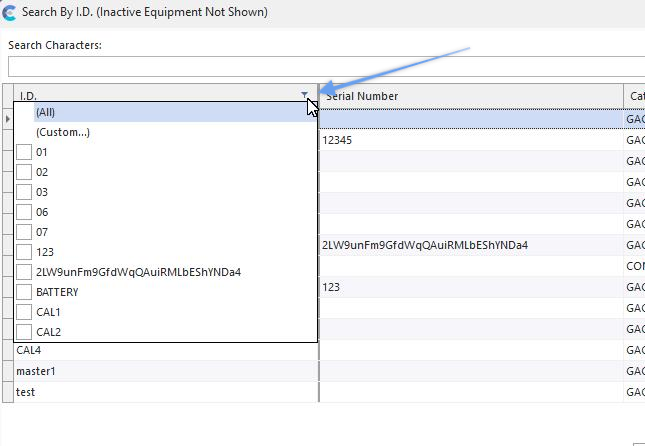Check the 03 filter checkbox
Image resolution: width=645 pixels, height=446 pixels.
24,192
